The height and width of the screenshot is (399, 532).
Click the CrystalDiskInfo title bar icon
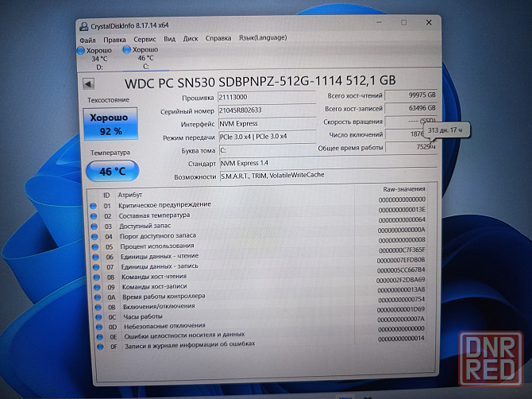83,26
